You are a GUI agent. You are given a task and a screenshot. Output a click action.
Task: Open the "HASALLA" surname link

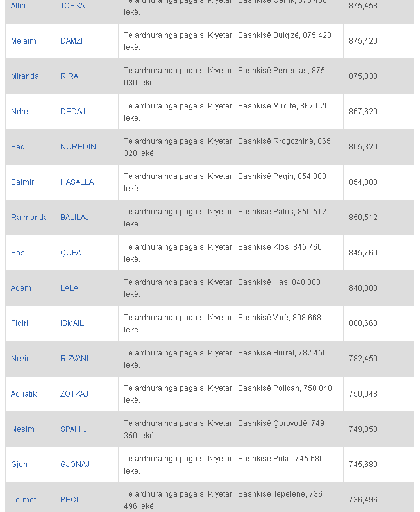point(77,182)
